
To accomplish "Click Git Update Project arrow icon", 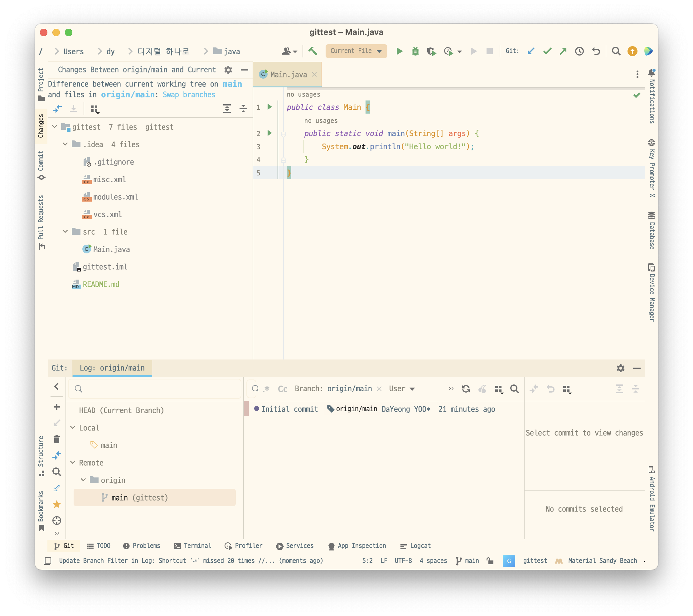I will point(531,51).
